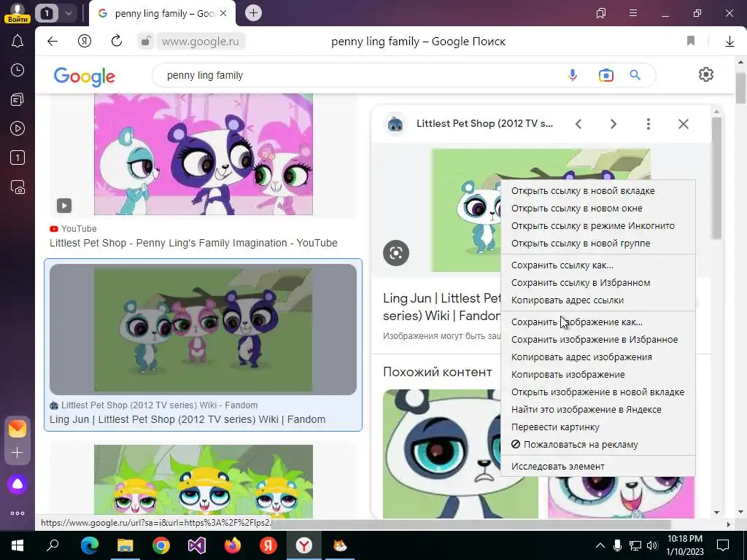
Task: Bookmark this page
Action: 691,42
